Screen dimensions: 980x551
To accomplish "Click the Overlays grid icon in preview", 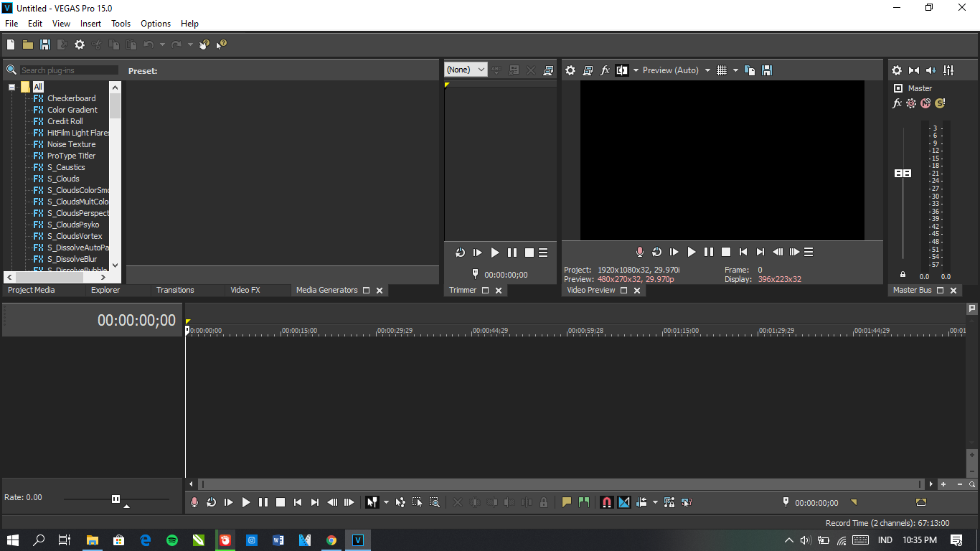I will tap(722, 70).
